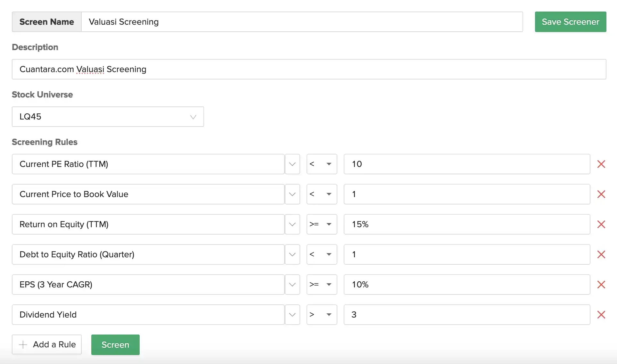
Task: Delete the Dividend Yield rule
Action: coord(601,315)
